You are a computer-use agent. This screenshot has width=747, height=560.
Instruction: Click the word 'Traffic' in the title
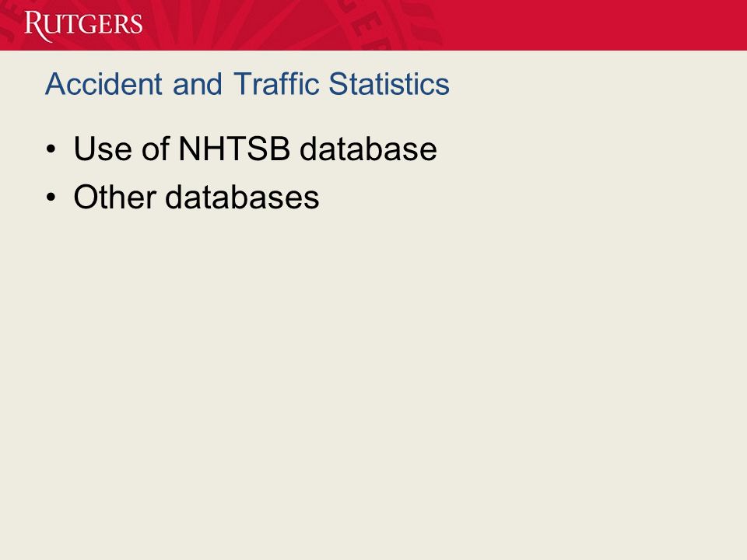coord(275,84)
